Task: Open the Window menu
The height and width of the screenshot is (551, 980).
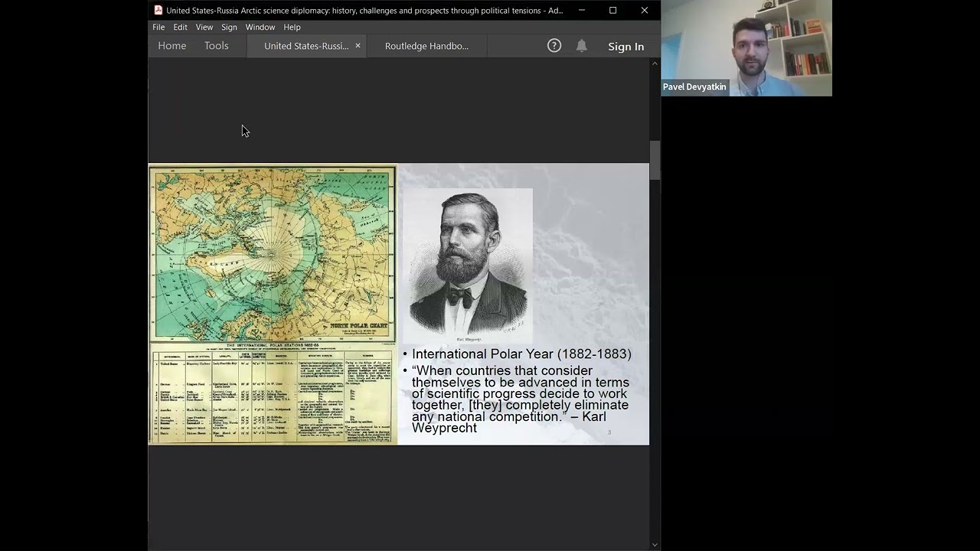Action: (x=260, y=27)
